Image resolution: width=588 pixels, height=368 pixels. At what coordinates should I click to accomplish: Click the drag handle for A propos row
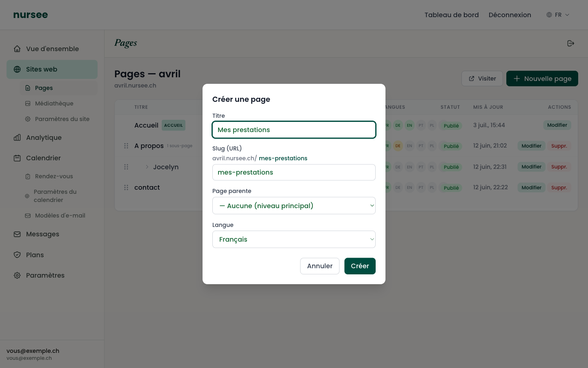tap(126, 146)
